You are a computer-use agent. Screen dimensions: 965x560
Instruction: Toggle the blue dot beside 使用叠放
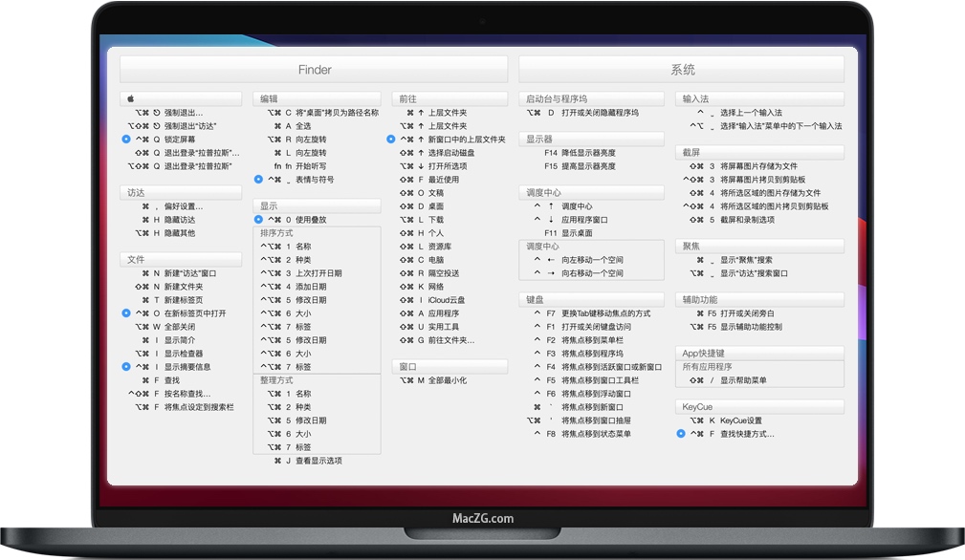coord(257,219)
